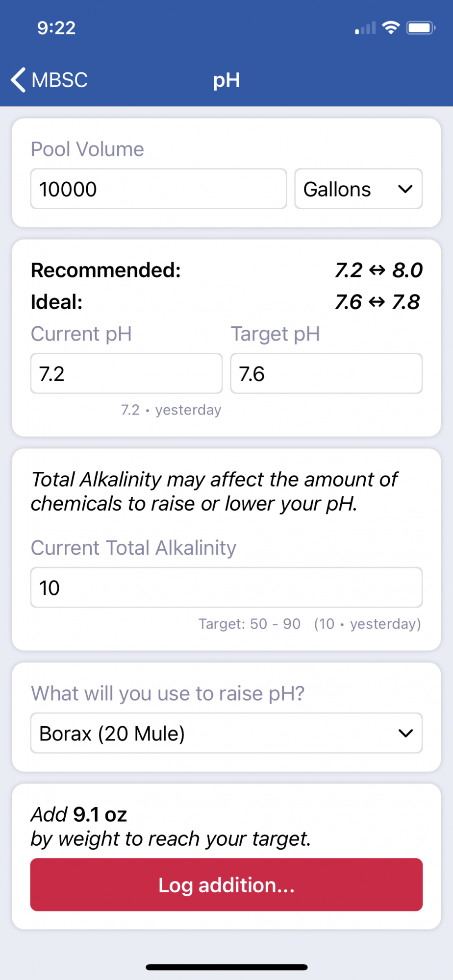Open the Gallons unit dropdown
Viewport: 453px width, 980px height.
tap(358, 189)
